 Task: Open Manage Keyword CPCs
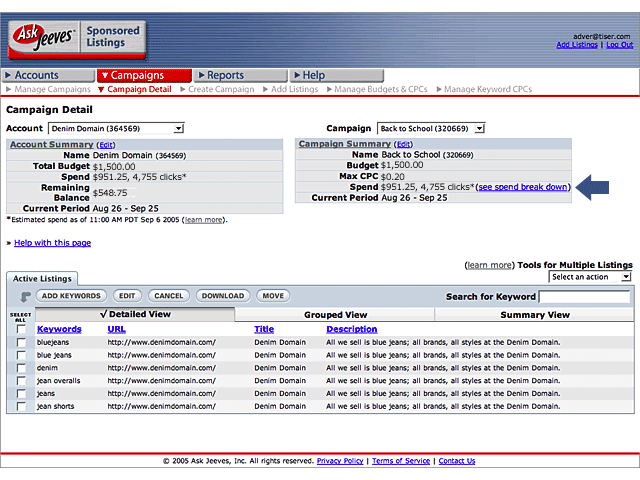(484, 89)
